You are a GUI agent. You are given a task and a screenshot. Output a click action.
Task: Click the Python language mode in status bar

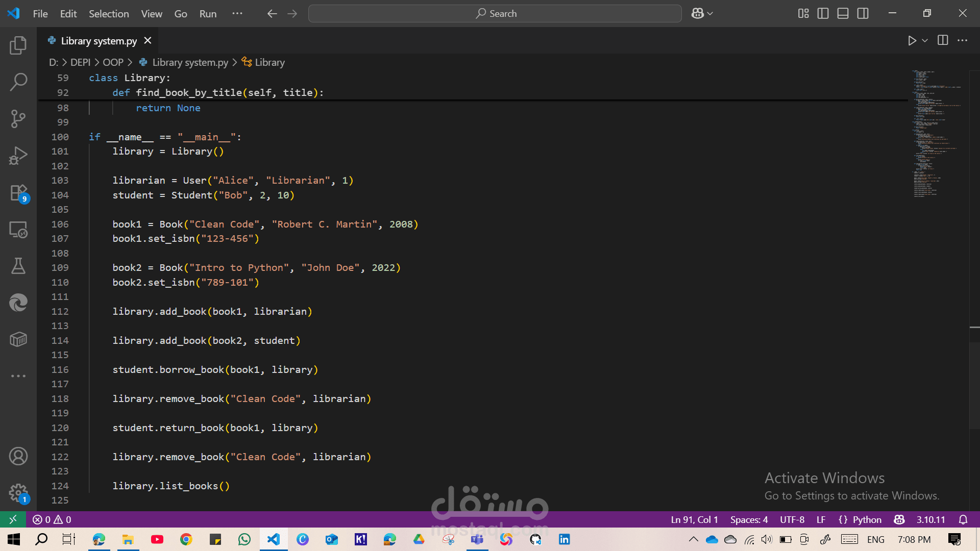pyautogui.click(x=866, y=519)
